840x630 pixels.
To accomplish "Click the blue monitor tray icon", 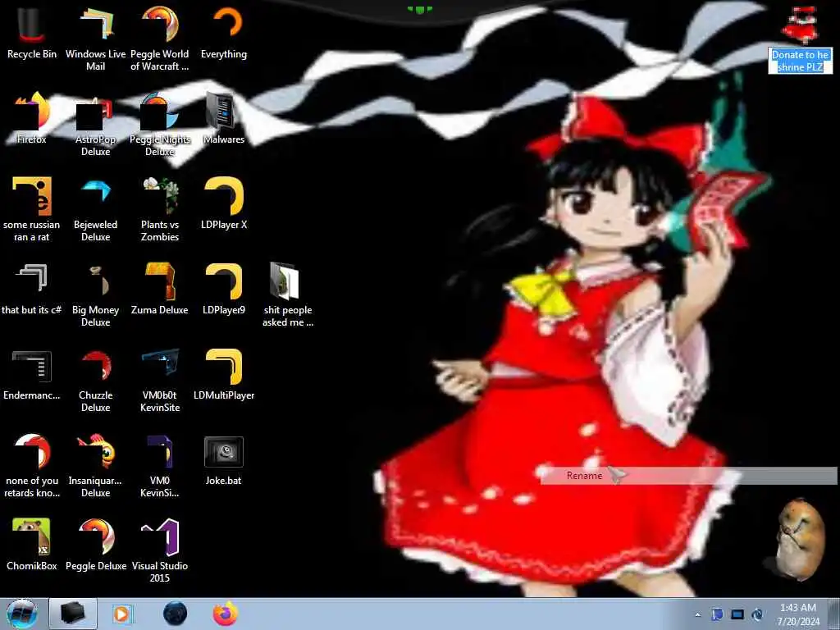I will (x=737, y=614).
